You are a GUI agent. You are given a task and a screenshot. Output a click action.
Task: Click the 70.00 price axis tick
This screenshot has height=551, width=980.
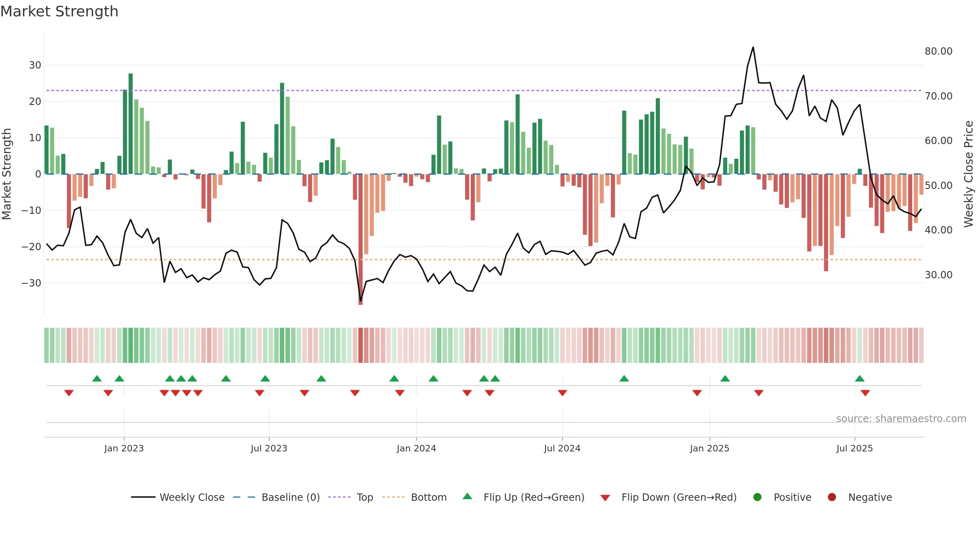[x=938, y=96]
